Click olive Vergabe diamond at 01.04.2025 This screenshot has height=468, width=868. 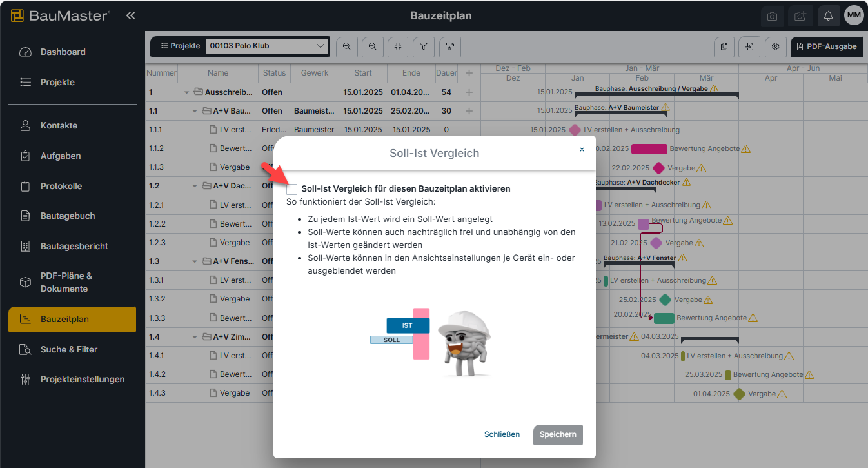coord(740,394)
